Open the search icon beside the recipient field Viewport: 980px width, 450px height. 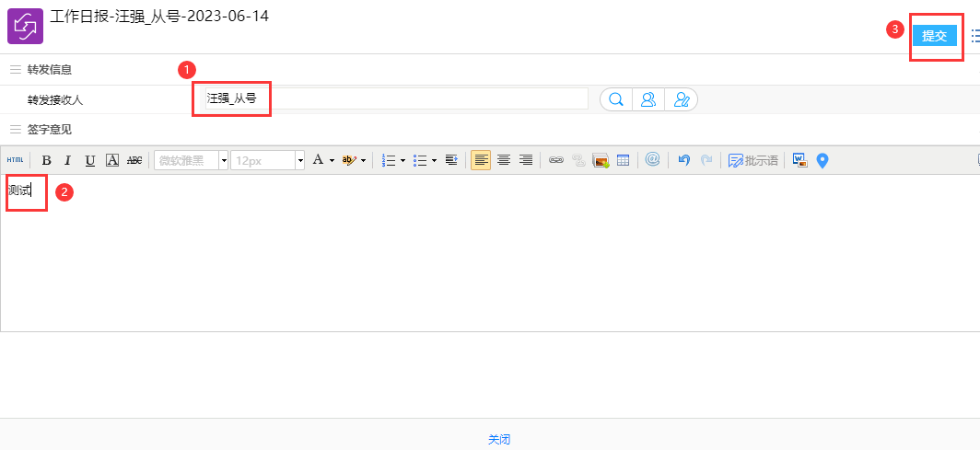point(615,99)
